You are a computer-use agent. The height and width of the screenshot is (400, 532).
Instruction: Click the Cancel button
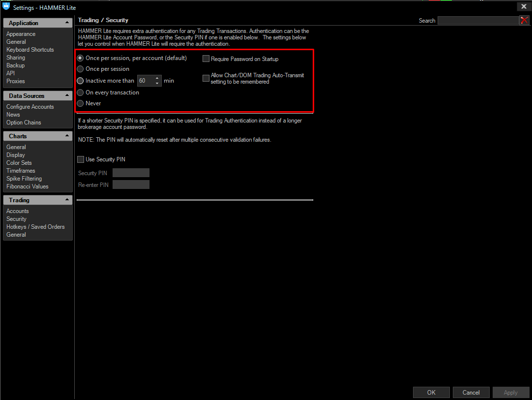pyautogui.click(x=471, y=392)
